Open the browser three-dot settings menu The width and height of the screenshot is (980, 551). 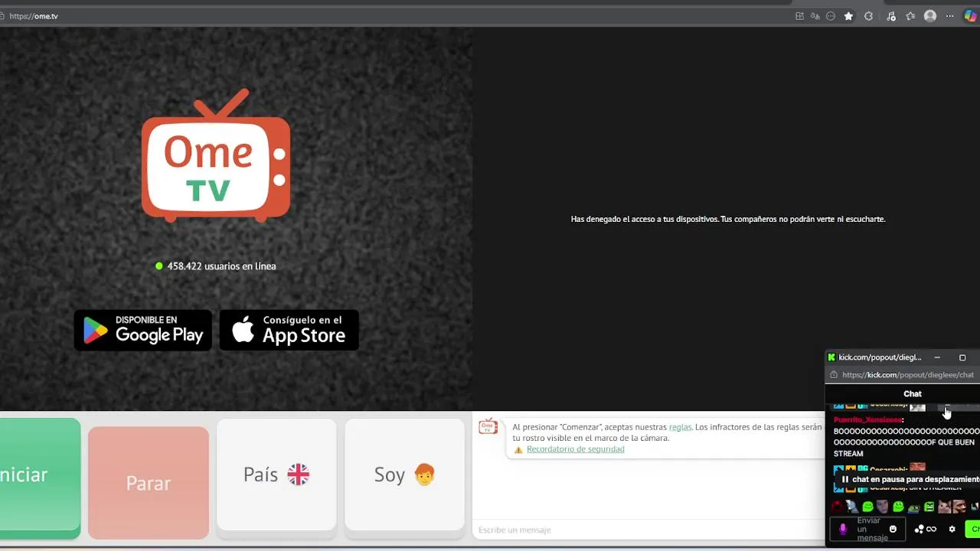tap(950, 16)
